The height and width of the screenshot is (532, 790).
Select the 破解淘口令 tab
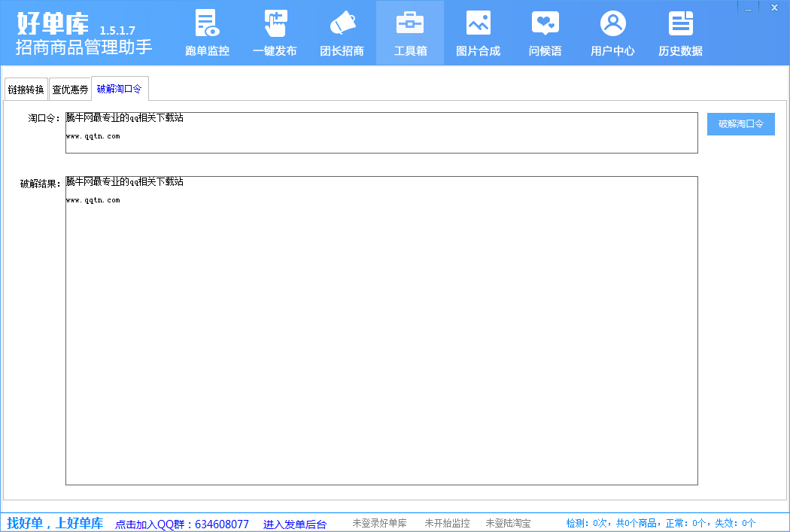120,89
